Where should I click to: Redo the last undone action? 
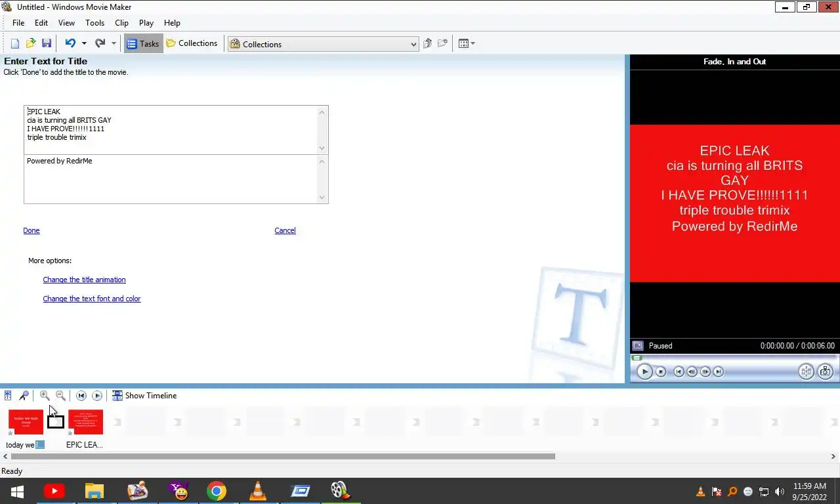(x=100, y=43)
